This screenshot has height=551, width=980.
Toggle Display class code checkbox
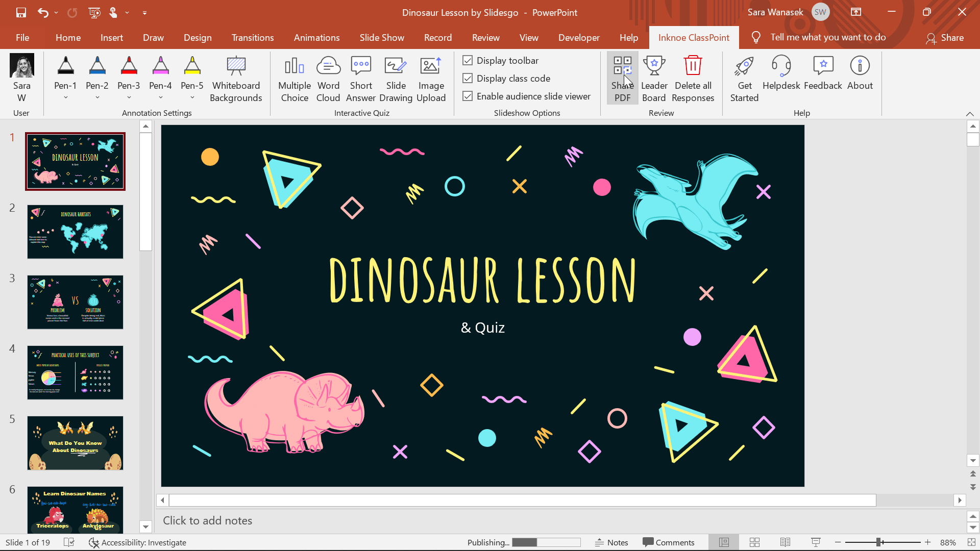point(468,78)
